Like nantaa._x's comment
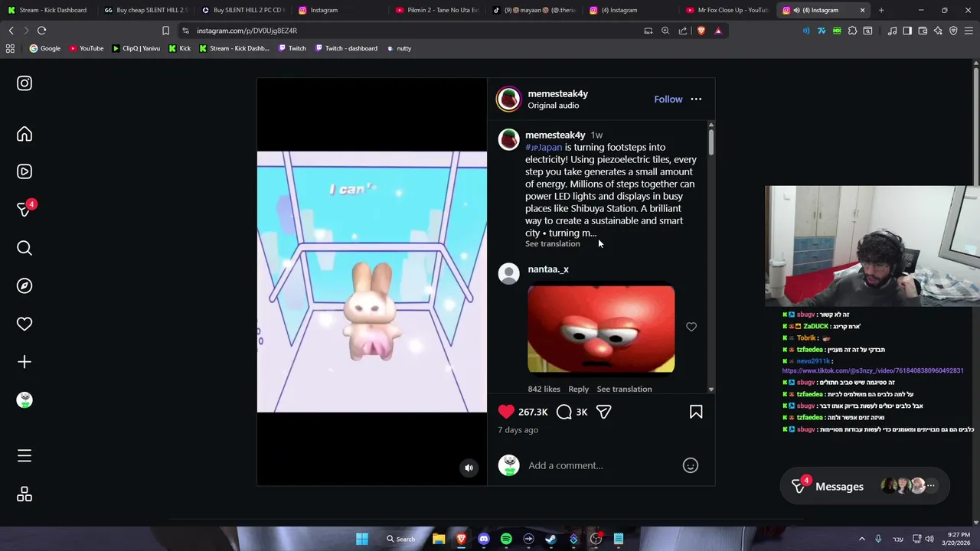The width and height of the screenshot is (980, 551). (691, 327)
